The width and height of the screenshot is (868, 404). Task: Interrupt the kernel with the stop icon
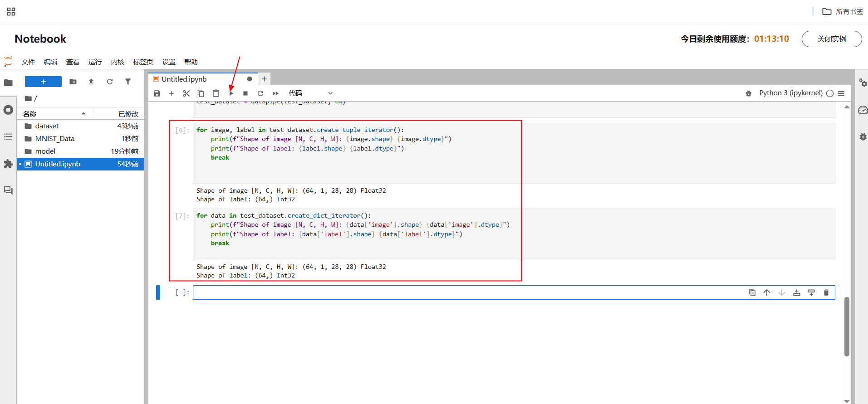pos(245,93)
